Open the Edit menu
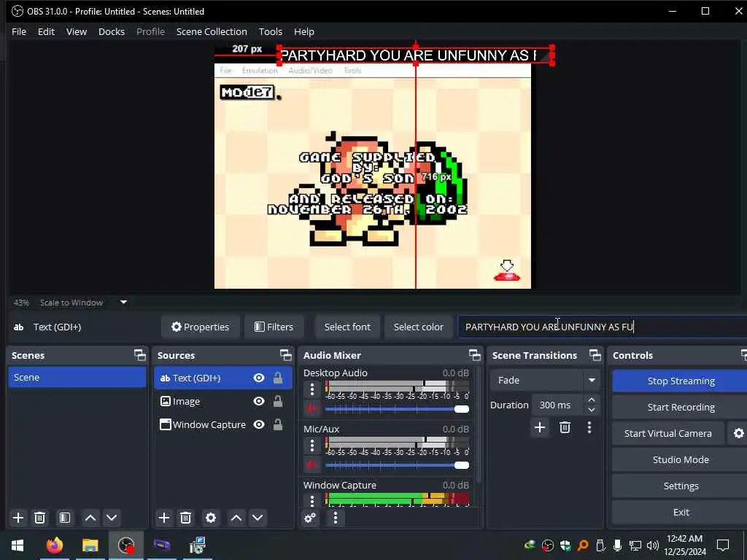This screenshot has width=747, height=560. pos(46,31)
